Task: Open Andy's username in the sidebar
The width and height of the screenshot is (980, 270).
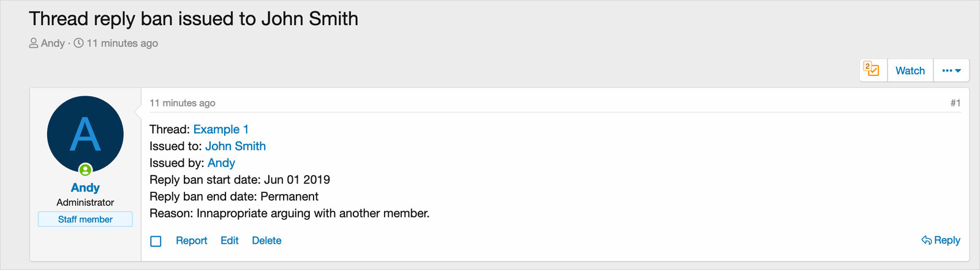Action: click(85, 187)
